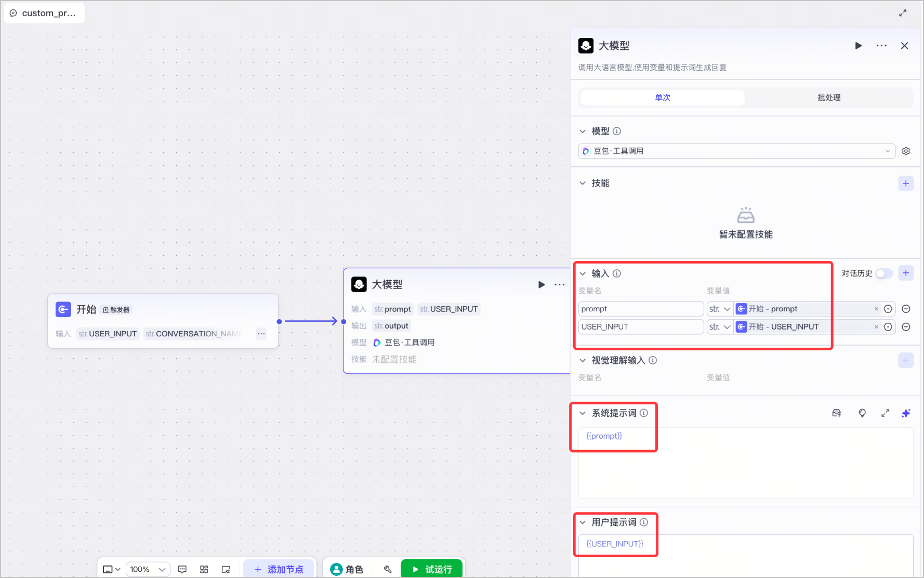Open the prompt tips lightbulb icon
Screen dimensions: 924x578
click(862, 413)
